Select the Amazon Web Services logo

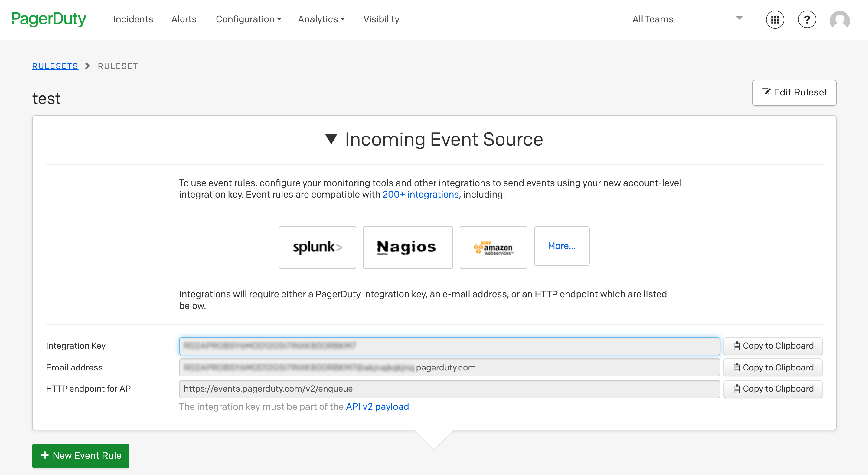click(x=493, y=247)
